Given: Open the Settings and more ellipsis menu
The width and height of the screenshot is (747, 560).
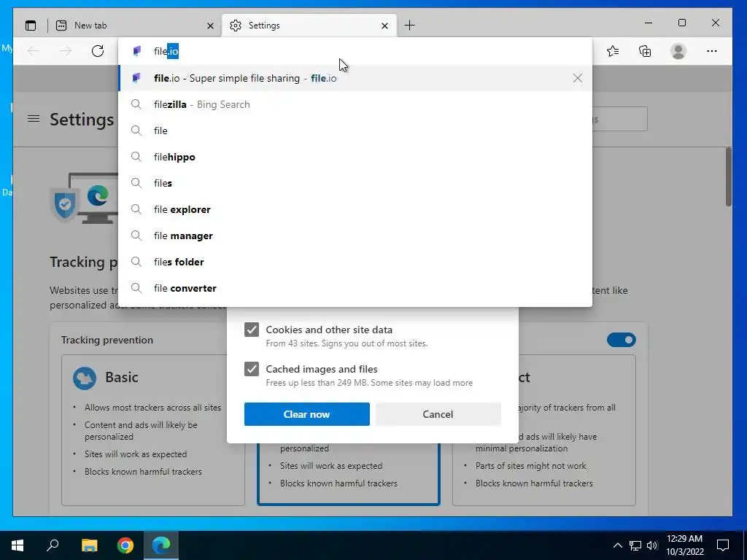Looking at the screenshot, I should tap(712, 51).
